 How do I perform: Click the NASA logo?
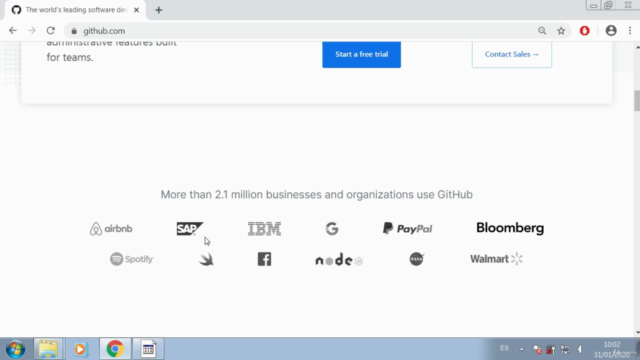coord(417,259)
